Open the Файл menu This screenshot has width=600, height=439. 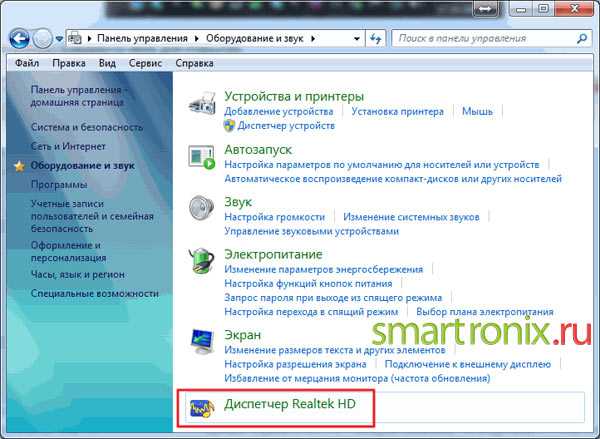click(x=27, y=63)
